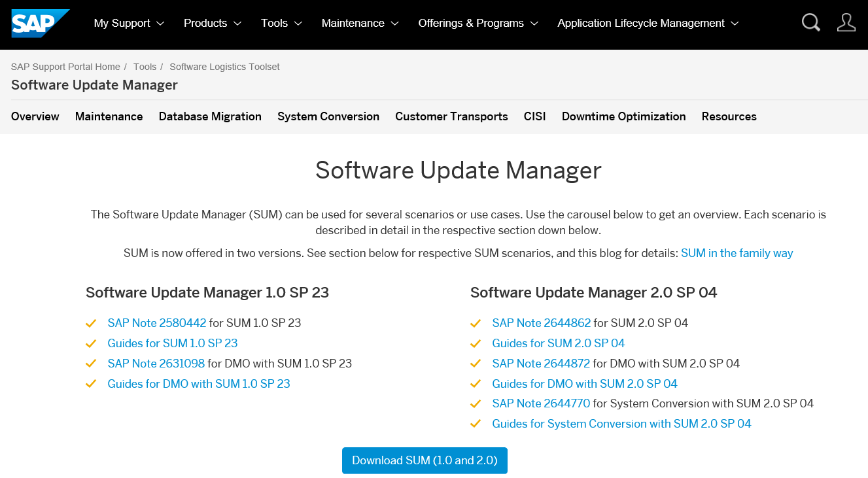This screenshot has width=868, height=478.
Task: Click the large Software Update Manager page title
Action: click(459, 170)
